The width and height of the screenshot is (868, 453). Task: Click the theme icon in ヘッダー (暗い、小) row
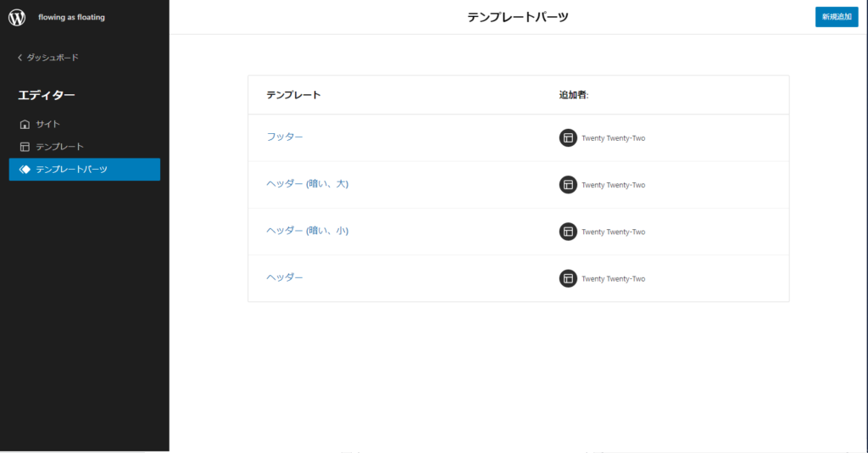coord(568,232)
